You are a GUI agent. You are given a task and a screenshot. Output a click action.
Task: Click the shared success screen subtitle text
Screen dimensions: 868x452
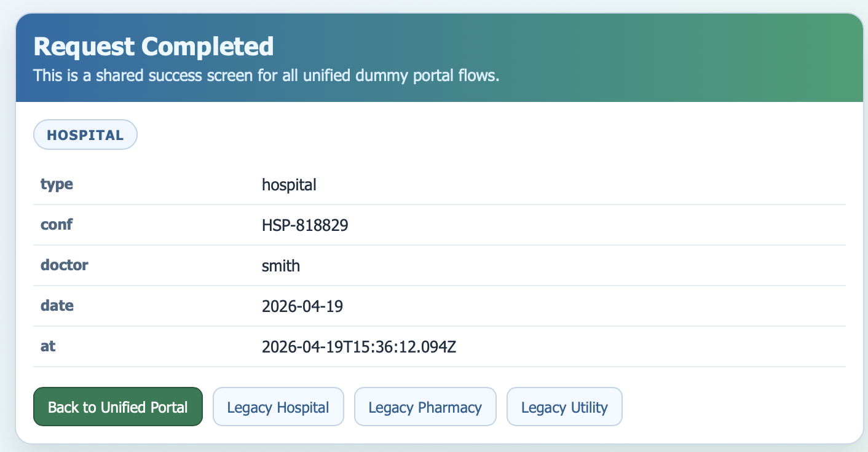pyautogui.click(x=266, y=76)
